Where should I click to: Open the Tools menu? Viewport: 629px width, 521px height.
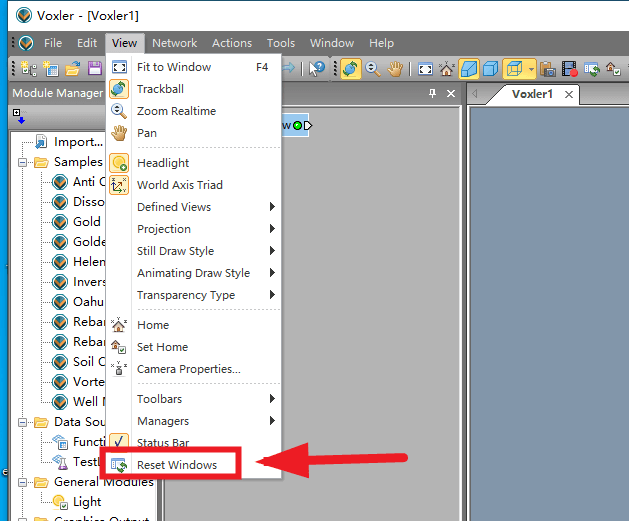[x=281, y=43]
